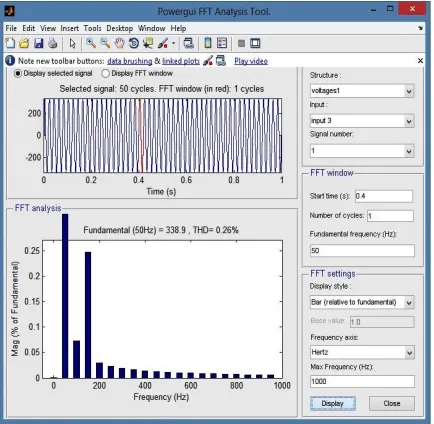Open file using the folder icon
This screenshot has width=434, height=424.
coord(24,43)
